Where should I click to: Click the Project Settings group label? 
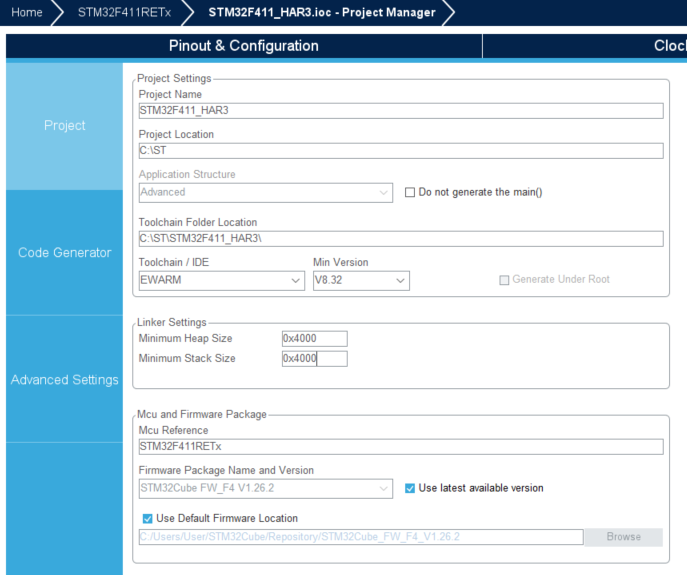(x=174, y=78)
